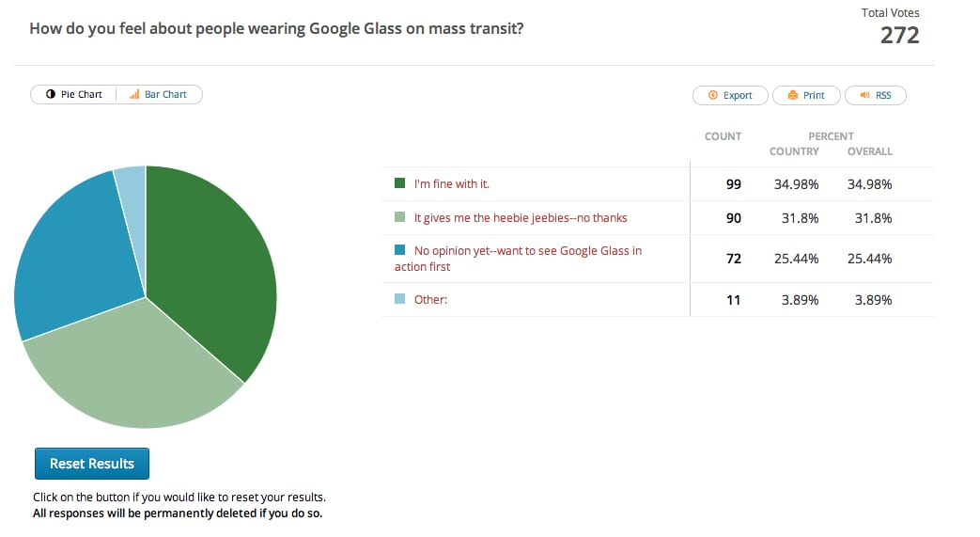This screenshot has height=537, width=980.
Task: Select the Pie Chart view tab
Action: pos(73,94)
